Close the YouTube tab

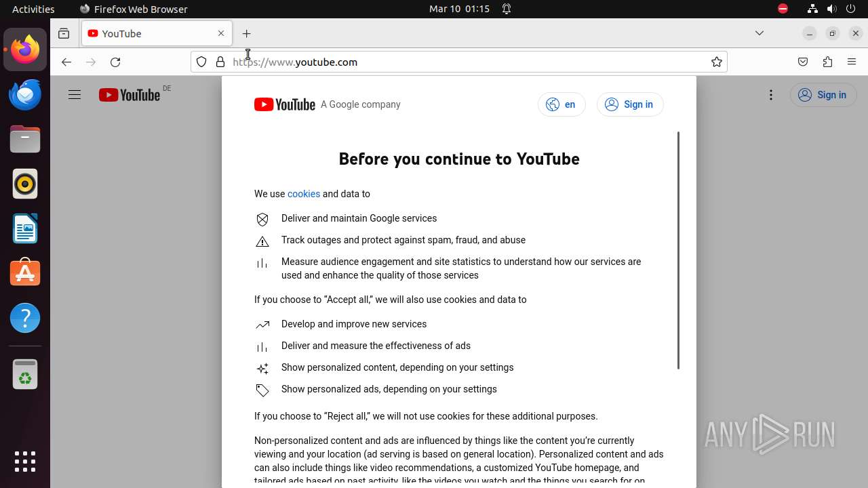click(x=221, y=33)
